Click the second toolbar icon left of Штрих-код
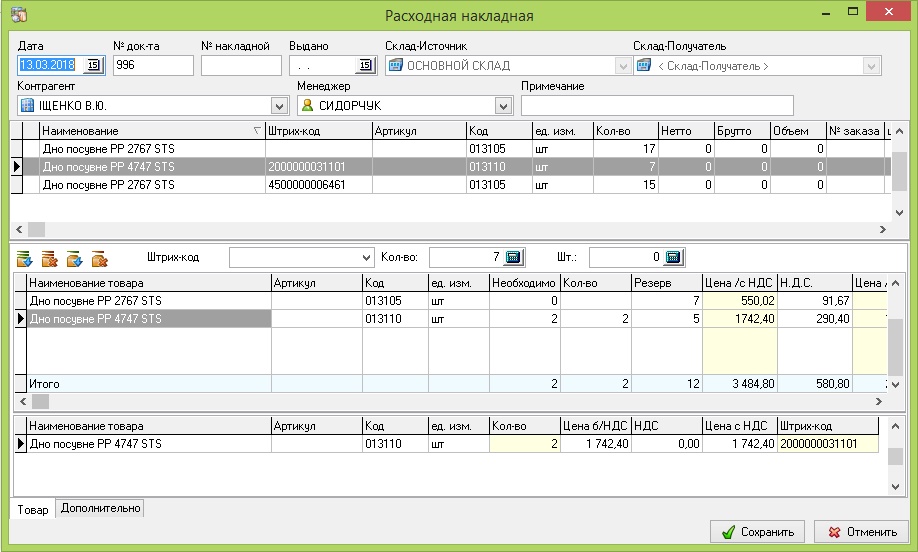The height and width of the screenshot is (552, 918). [49, 259]
